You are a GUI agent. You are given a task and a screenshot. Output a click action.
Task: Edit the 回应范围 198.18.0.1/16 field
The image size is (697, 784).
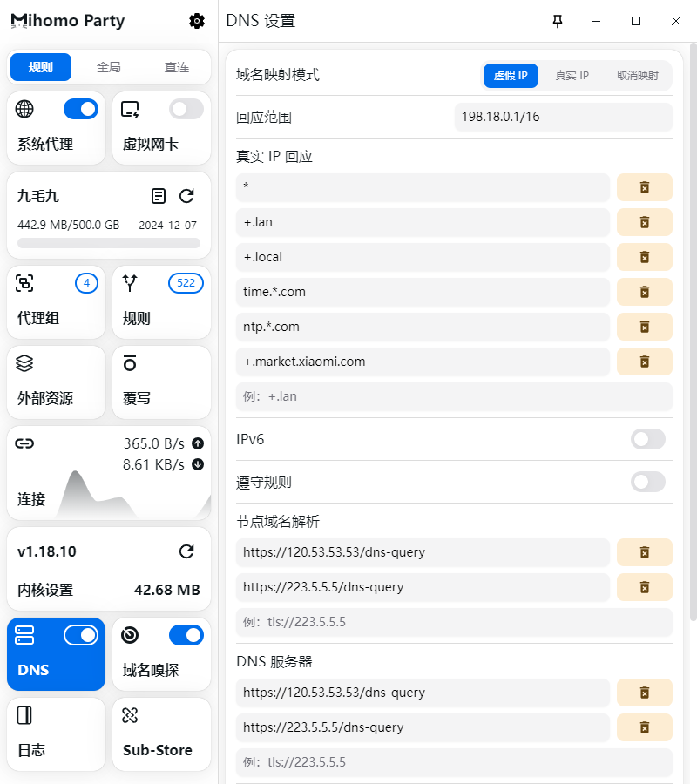[563, 117]
